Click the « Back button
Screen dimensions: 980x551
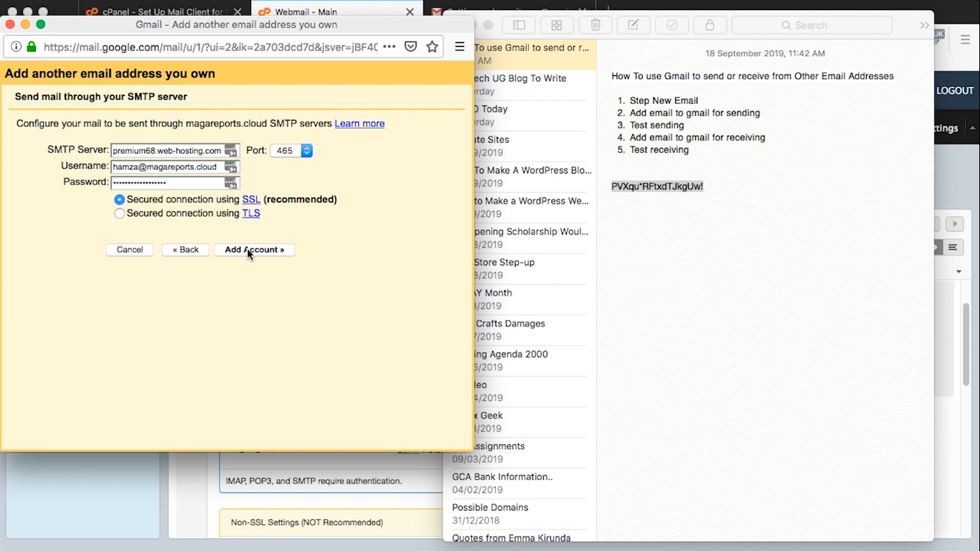coord(185,250)
